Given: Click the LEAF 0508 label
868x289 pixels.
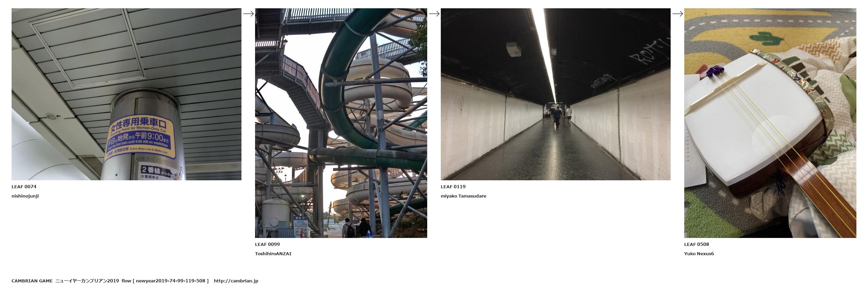Looking at the screenshot, I should point(697,244).
